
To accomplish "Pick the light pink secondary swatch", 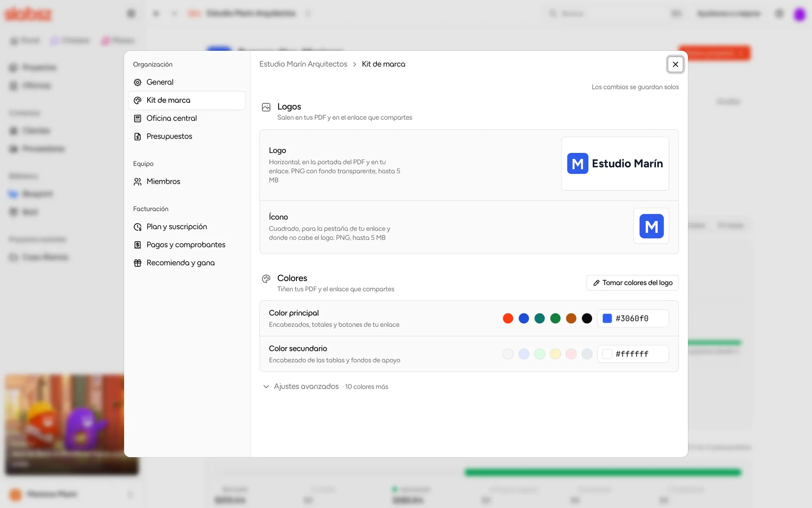I will (x=571, y=354).
